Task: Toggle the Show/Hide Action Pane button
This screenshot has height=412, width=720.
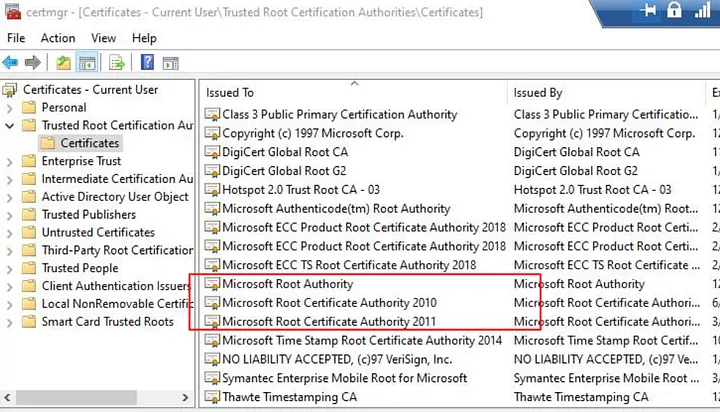Action: (170, 62)
